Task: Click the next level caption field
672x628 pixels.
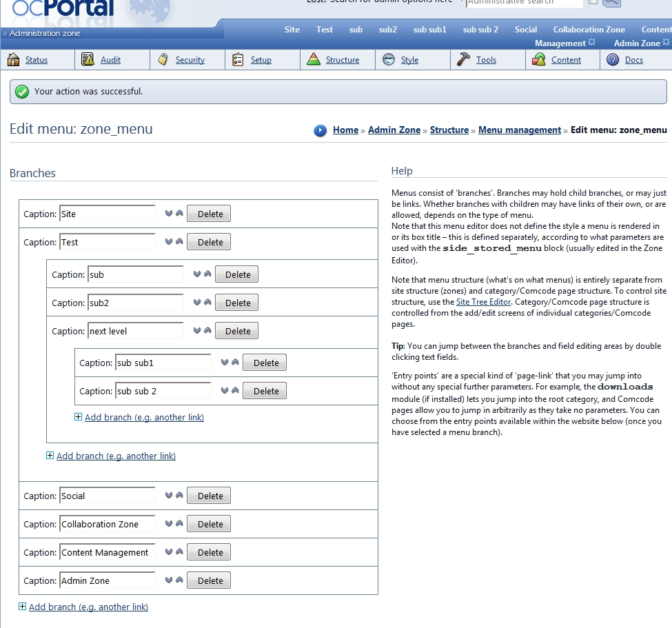Action: pos(135,331)
